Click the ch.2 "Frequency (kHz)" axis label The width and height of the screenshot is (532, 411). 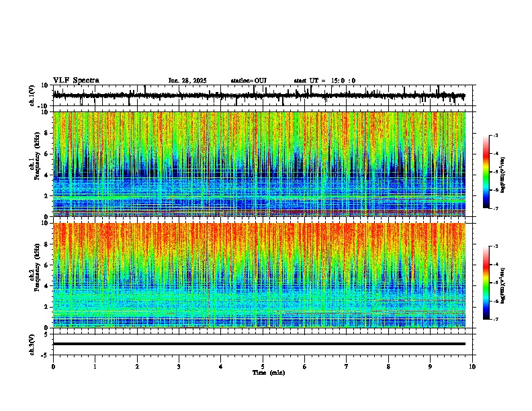click(x=37, y=267)
